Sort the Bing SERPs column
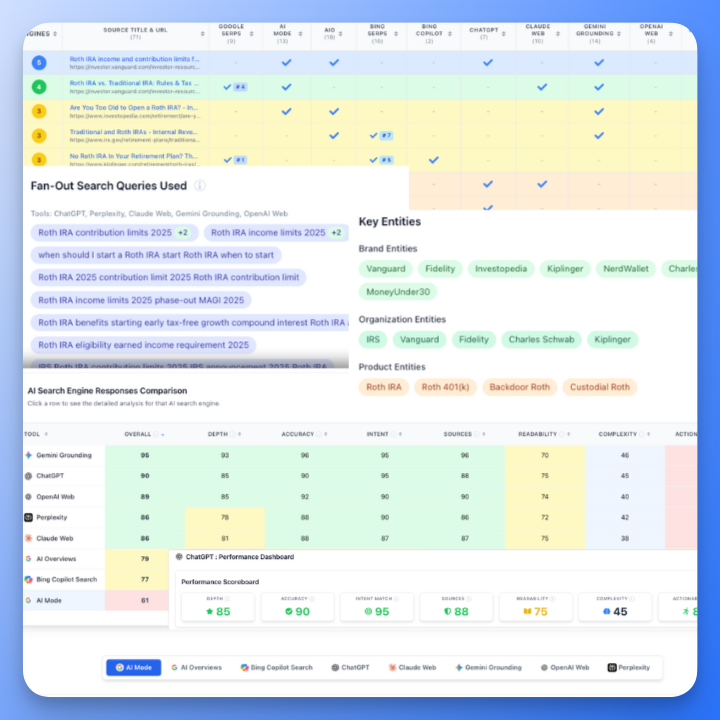Image resolution: width=720 pixels, height=720 pixels. point(396,34)
